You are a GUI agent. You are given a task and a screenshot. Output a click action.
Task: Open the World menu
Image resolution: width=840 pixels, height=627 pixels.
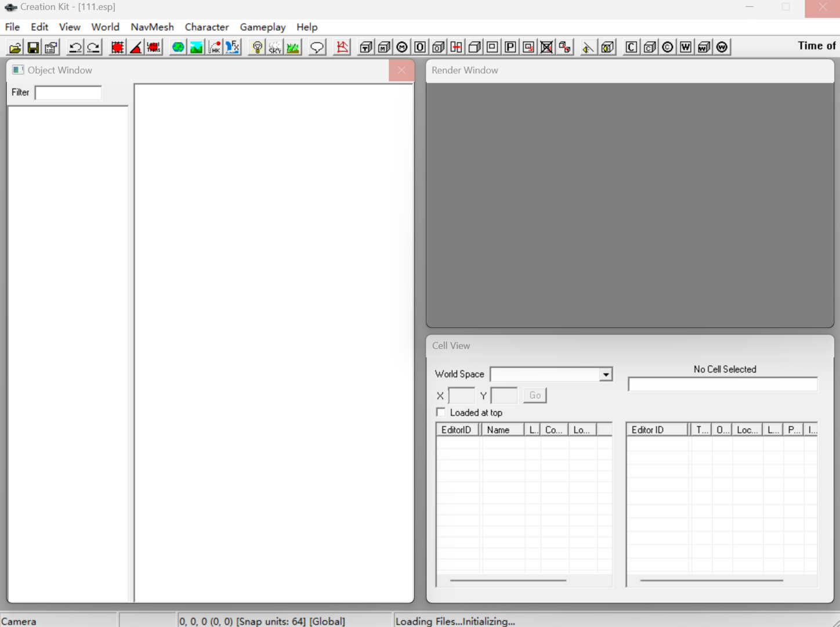click(x=105, y=27)
